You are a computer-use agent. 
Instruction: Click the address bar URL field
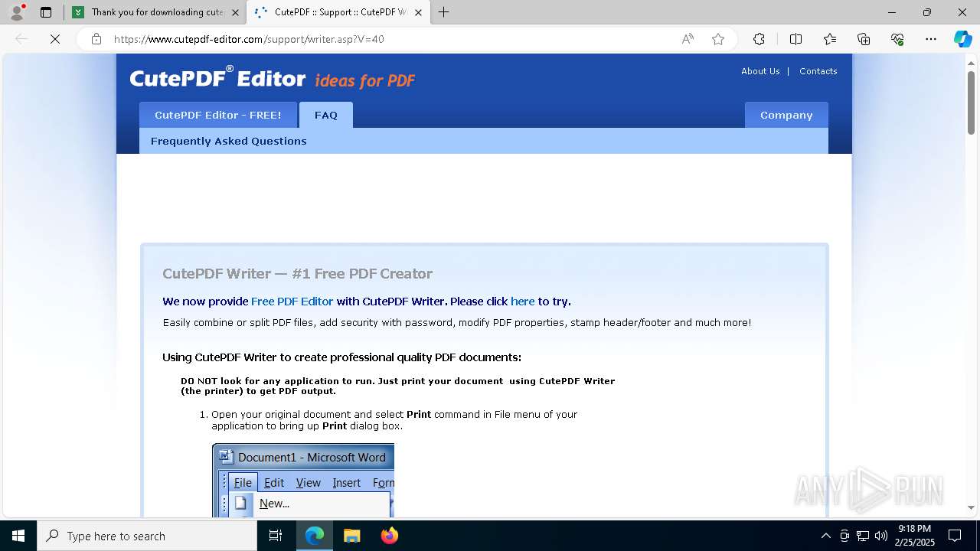pos(390,39)
